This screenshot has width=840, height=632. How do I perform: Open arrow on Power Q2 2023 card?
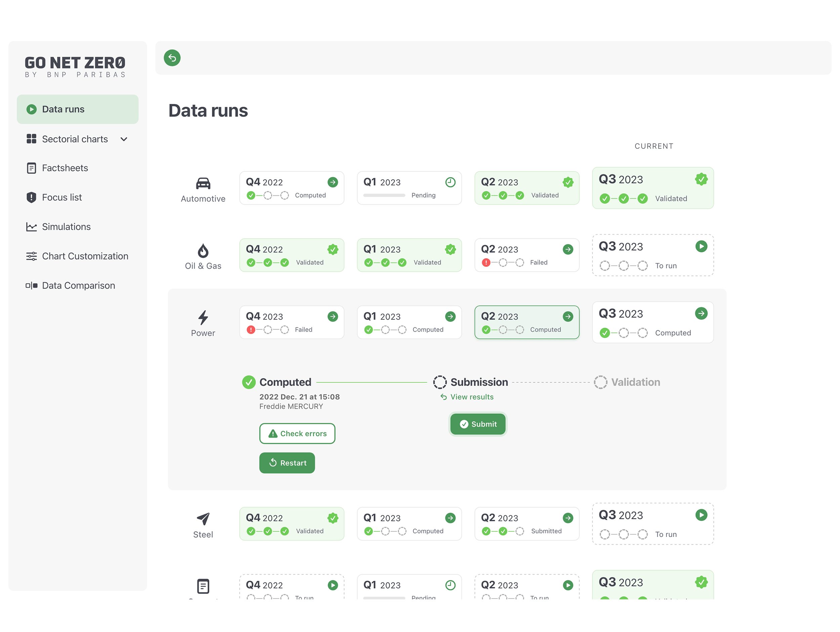pyautogui.click(x=568, y=317)
